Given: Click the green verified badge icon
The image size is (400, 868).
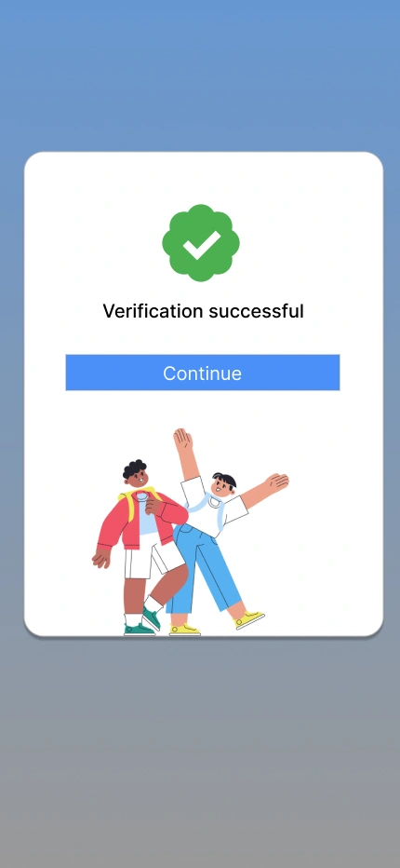Looking at the screenshot, I should coord(201,243).
